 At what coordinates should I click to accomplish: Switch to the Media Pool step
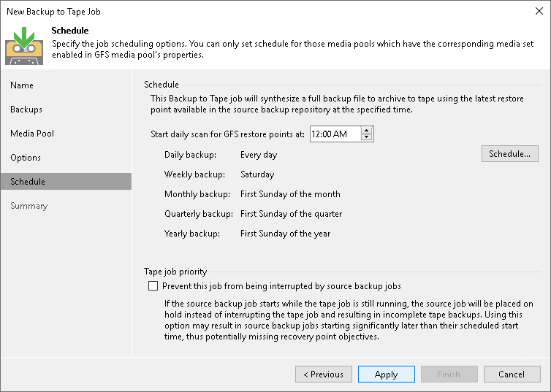click(32, 134)
